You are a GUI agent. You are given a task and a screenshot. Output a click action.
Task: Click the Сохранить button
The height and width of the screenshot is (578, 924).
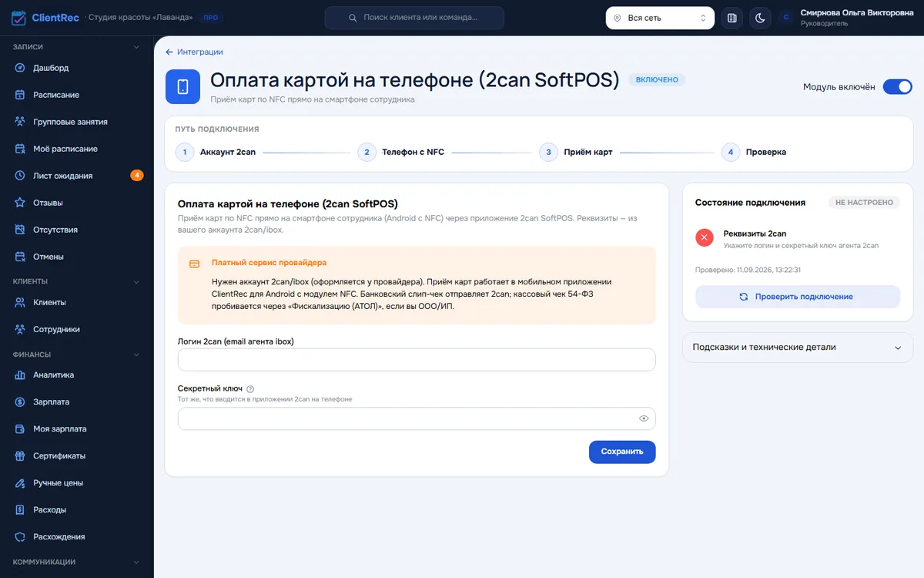pos(622,452)
